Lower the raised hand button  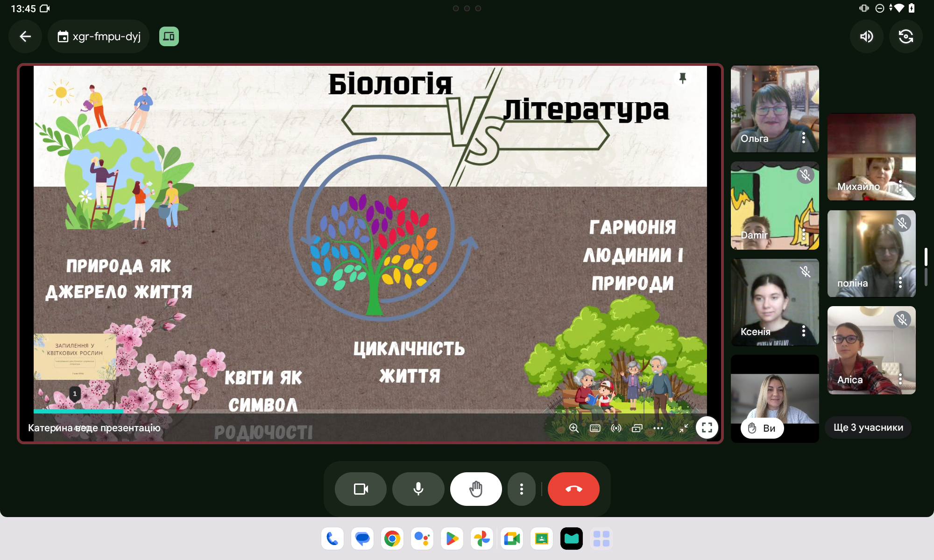pyautogui.click(x=475, y=489)
